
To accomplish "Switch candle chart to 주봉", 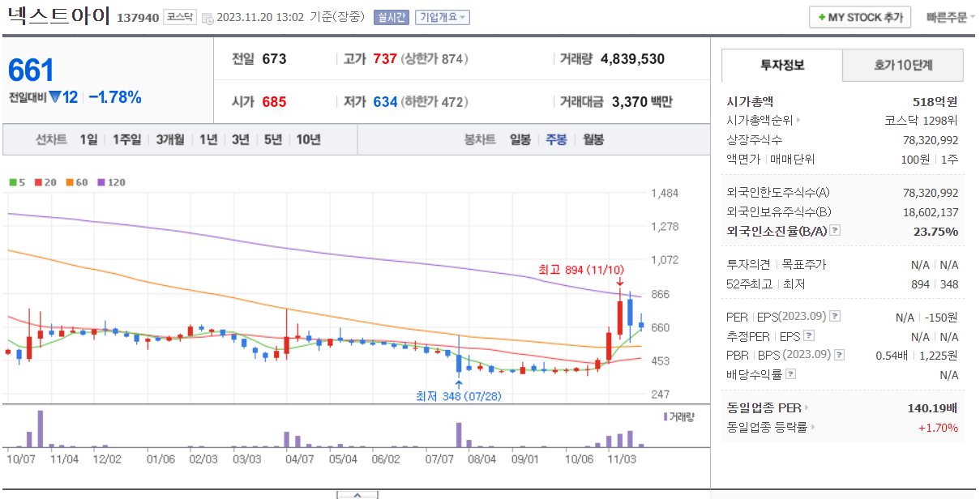I will click(556, 139).
